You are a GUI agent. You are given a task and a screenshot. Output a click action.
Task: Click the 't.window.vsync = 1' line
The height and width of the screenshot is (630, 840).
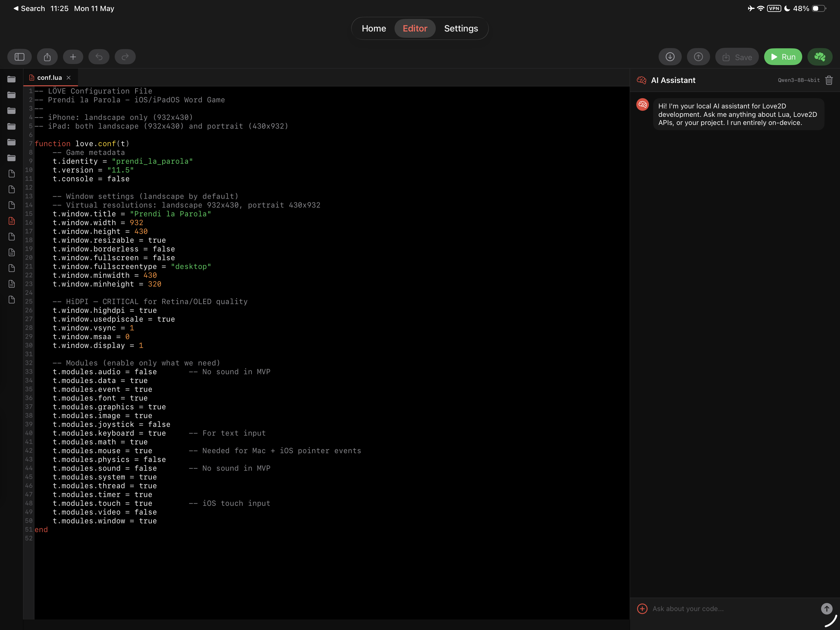[93, 328]
